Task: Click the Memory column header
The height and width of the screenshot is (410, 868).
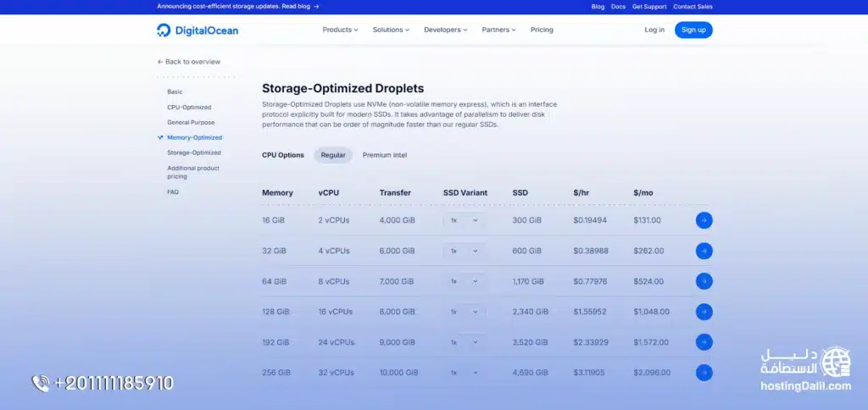Action: pos(277,193)
